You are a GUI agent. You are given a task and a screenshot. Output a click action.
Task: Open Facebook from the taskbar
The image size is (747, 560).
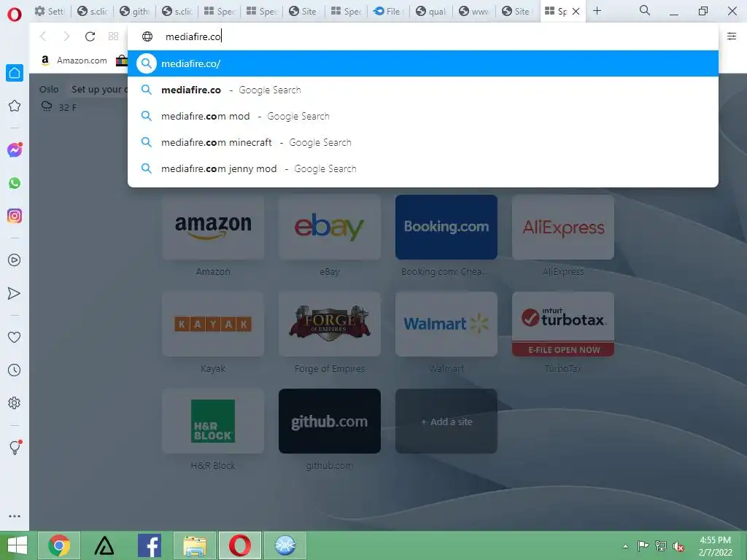tap(149, 545)
